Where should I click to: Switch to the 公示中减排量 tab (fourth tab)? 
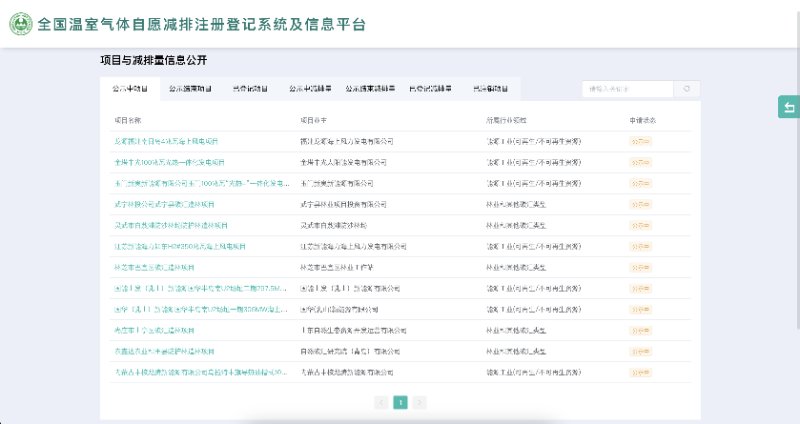click(311, 89)
